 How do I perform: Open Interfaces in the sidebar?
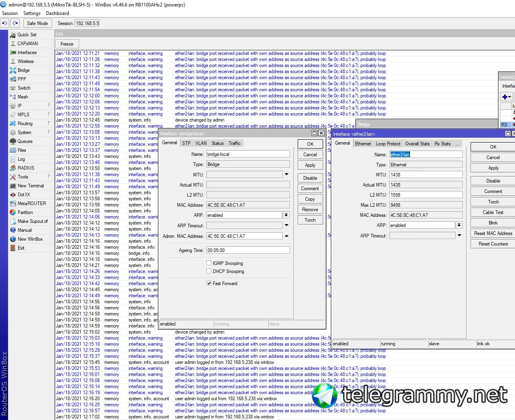tap(27, 52)
